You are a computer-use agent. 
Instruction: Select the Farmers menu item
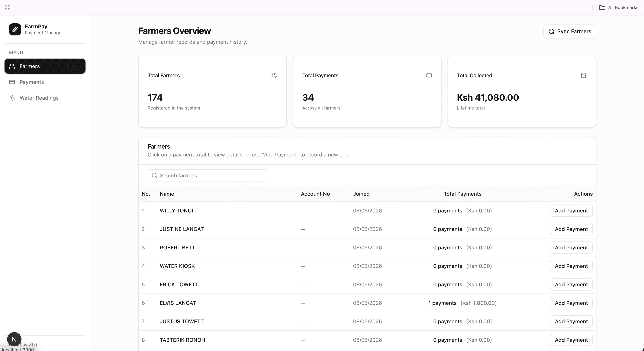pos(45,66)
